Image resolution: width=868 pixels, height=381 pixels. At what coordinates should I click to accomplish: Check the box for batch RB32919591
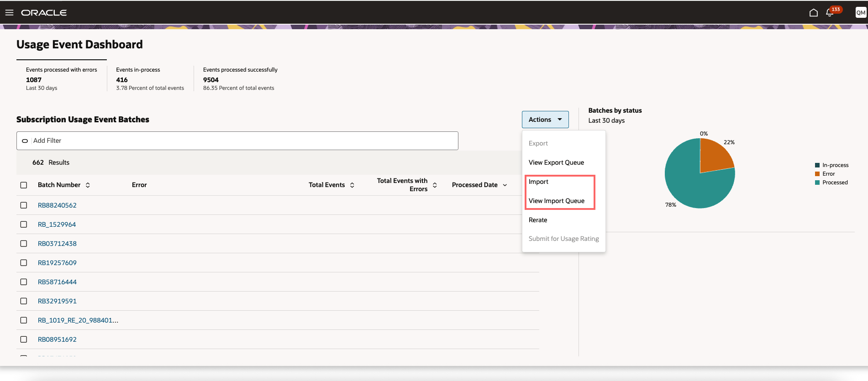point(24,301)
